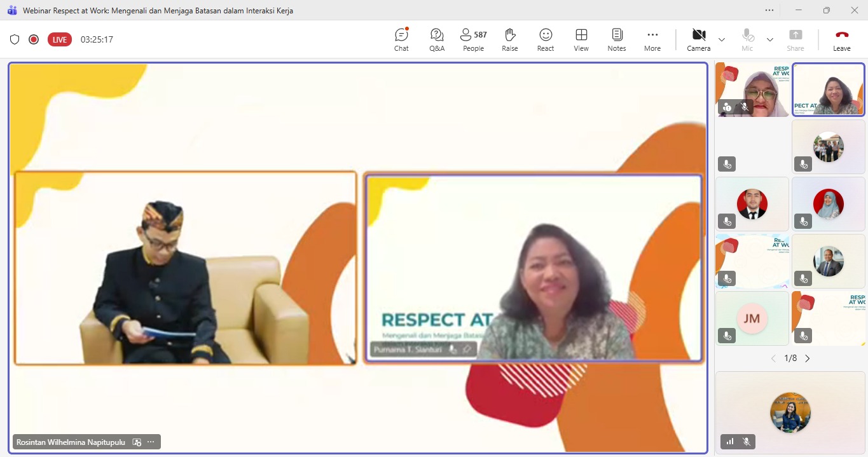Click the Share content button
The image size is (868, 457).
tap(796, 39)
